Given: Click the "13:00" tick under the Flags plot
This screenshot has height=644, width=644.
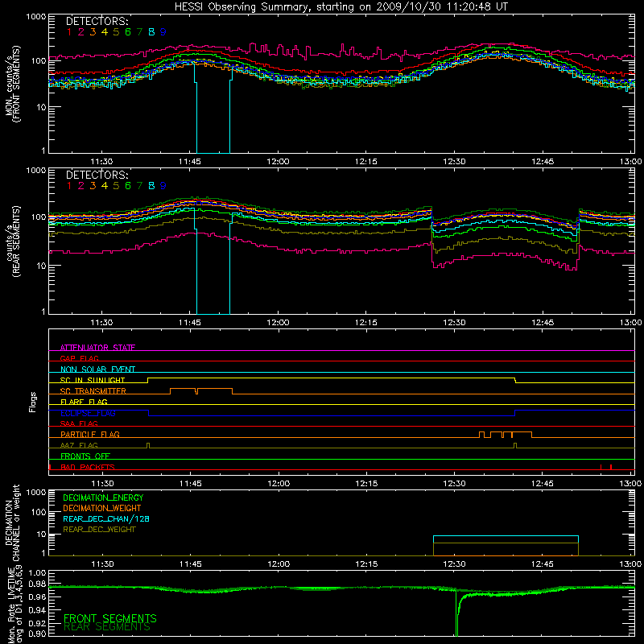Looking at the screenshot, I should 630,484.
